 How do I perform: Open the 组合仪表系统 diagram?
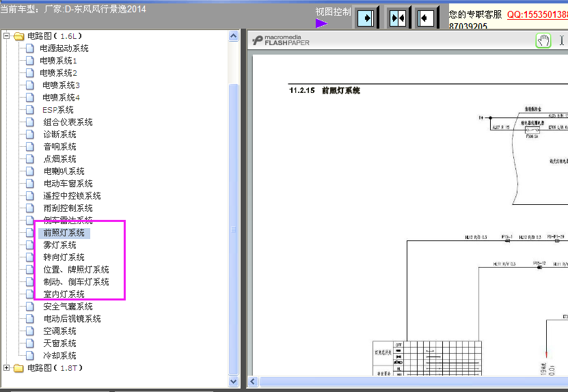click(68, 122)
